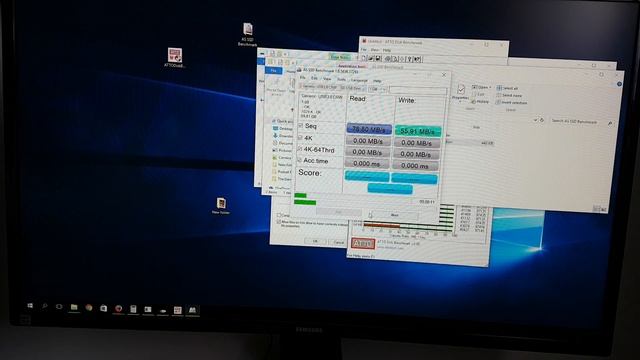Open the drive selection dropdown in AS SSD
The height and width of the screenshot is (360, 640).
point(332,87)
